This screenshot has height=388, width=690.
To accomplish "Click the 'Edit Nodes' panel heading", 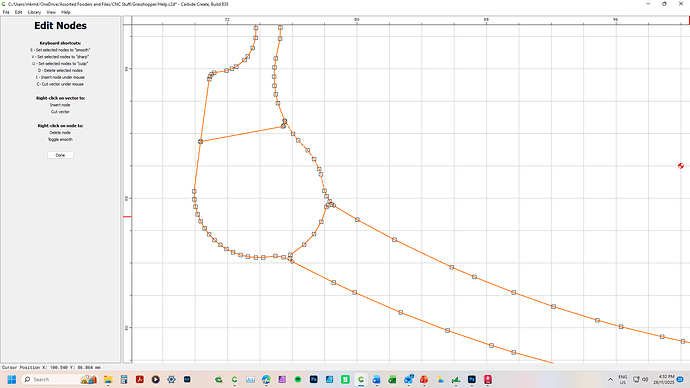I will click(60, 26).
